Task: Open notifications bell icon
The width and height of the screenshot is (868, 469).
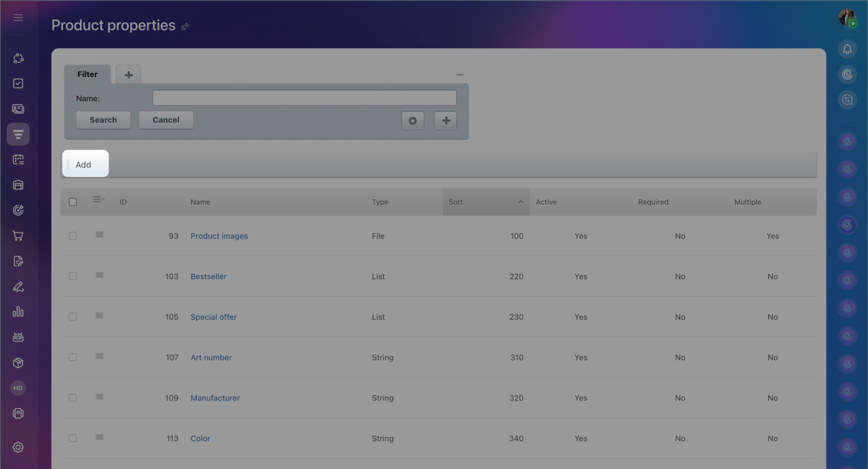Action: 847,49
